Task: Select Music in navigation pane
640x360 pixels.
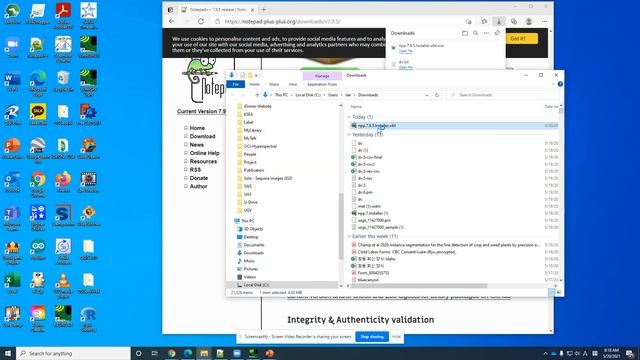Action: (x=249, y=261)
